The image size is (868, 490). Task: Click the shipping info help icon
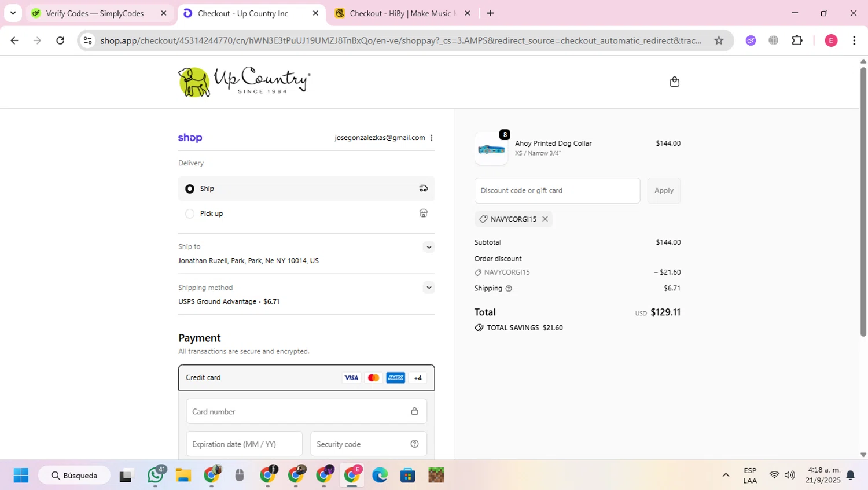point(509,289)
